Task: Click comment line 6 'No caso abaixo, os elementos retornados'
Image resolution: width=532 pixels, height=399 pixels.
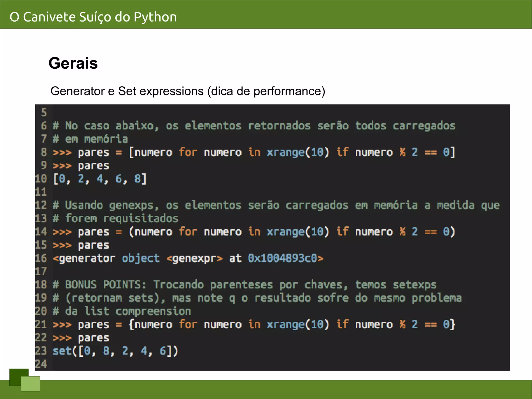Action: pos(254,126)
